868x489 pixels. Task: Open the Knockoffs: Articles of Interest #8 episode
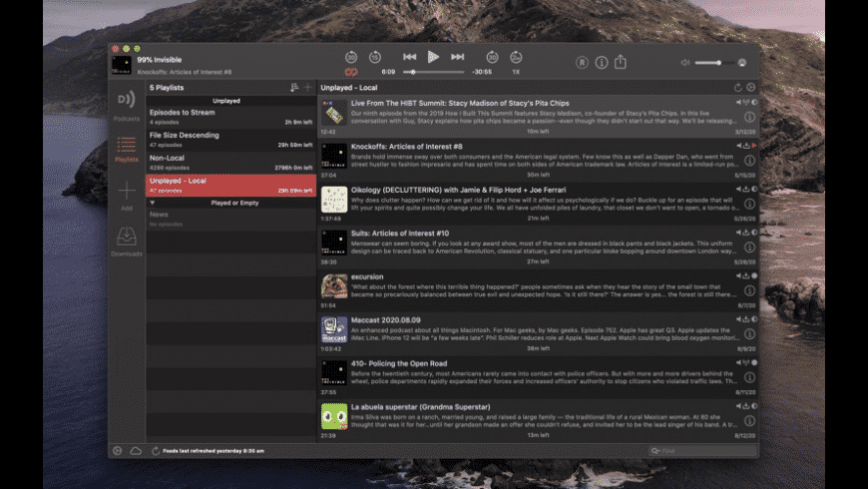[538, 161]
